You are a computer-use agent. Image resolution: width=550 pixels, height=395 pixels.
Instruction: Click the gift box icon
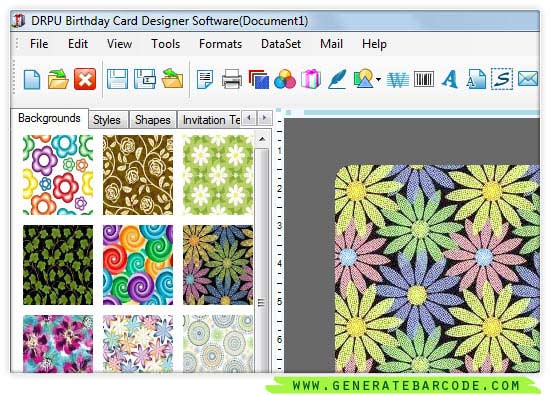click(311, 79)
